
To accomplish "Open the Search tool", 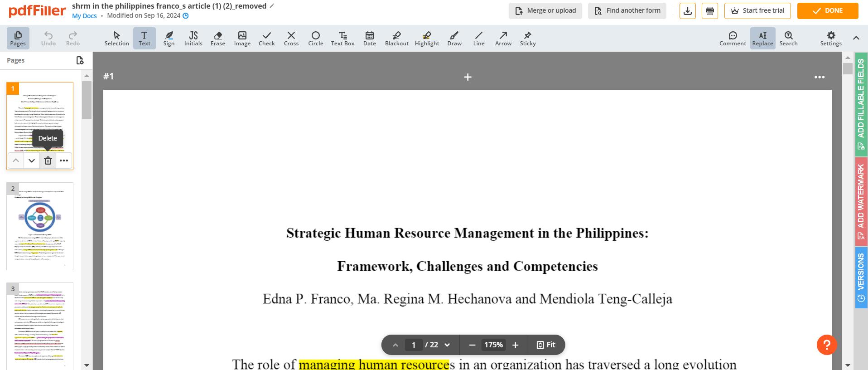I will (789, 38).
